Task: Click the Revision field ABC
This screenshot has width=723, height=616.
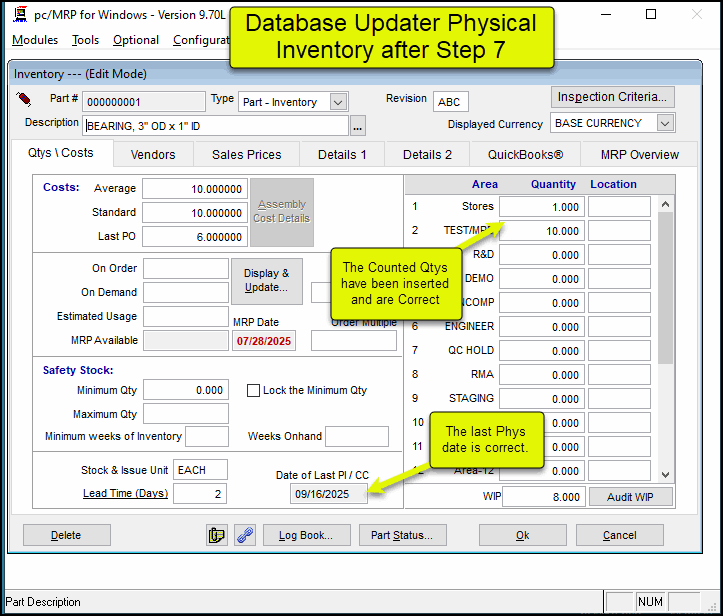Action: tap(450, 102)
